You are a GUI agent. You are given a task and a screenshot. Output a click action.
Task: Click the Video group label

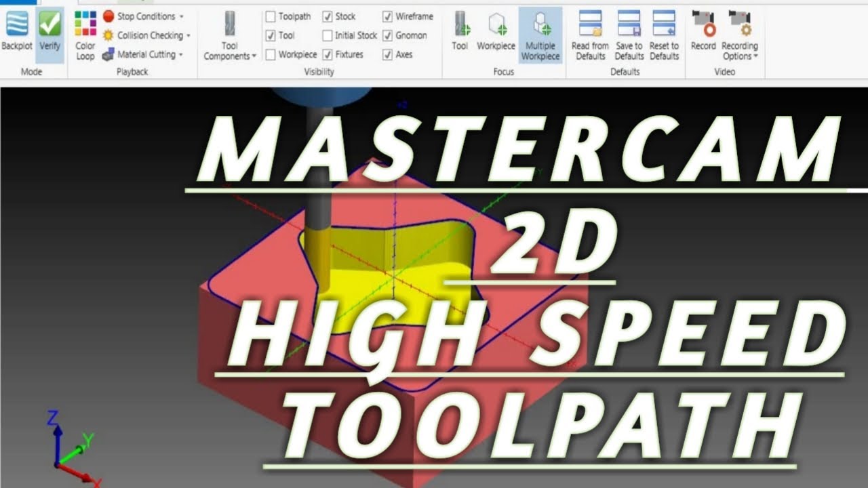coord(724,72)
